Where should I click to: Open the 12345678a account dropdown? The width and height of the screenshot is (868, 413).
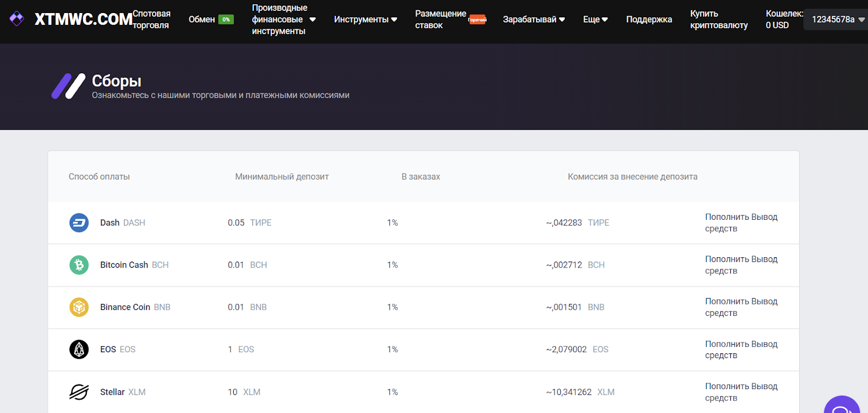(x=838, y=20)
